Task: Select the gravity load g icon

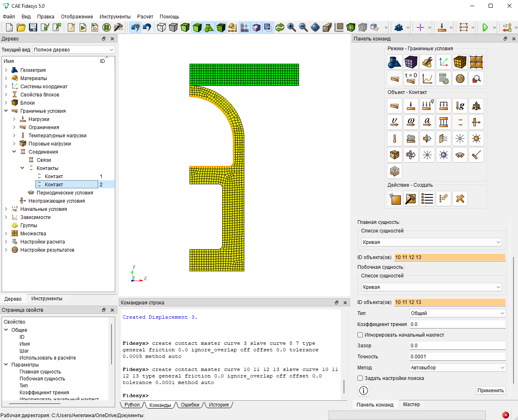Action: pos(460,106)
